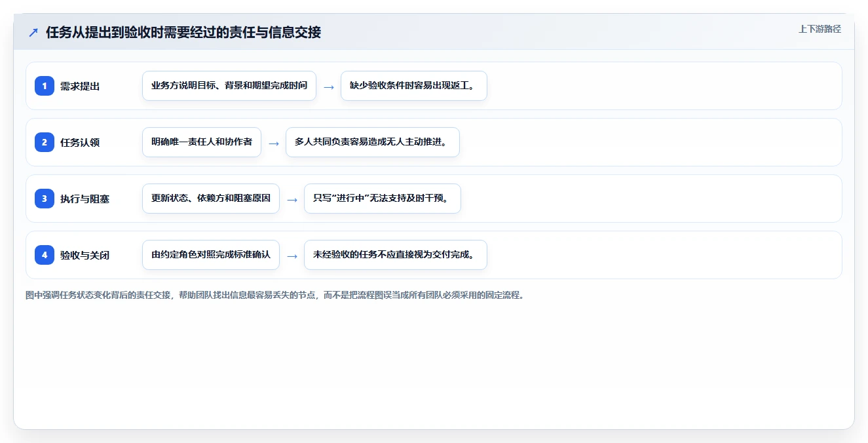Click the footnote text starting with 图中强调任务状态变化
This screenshot has height=443, width=868.
pyautogui.click(x=274, y=296)
